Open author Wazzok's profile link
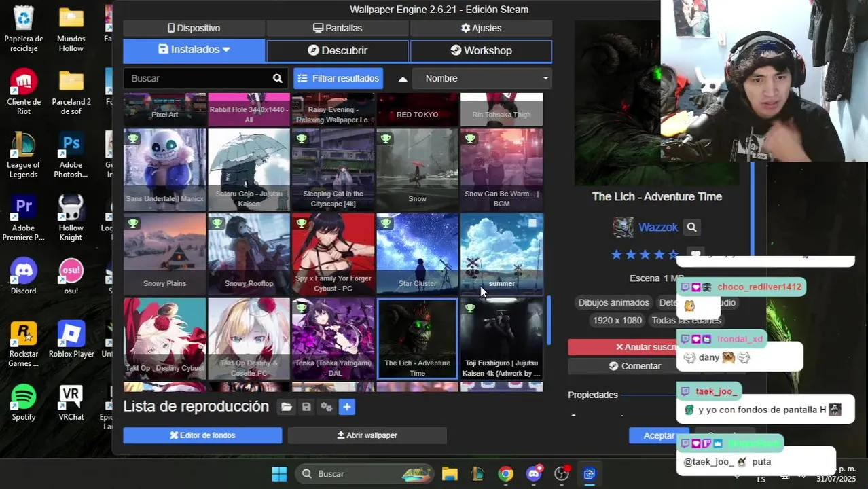Image resolution: width=868 pixels, height=489 pixels. coord(657,228)
